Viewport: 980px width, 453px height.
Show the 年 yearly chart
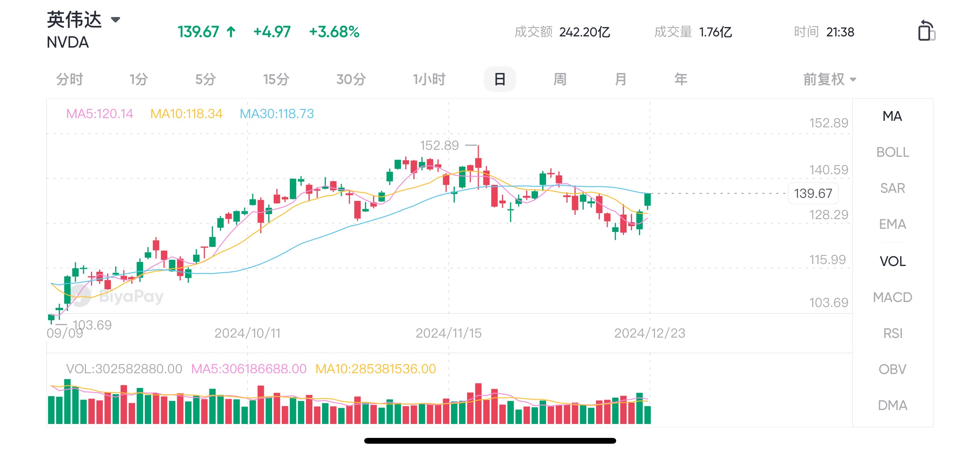point(681,79)
